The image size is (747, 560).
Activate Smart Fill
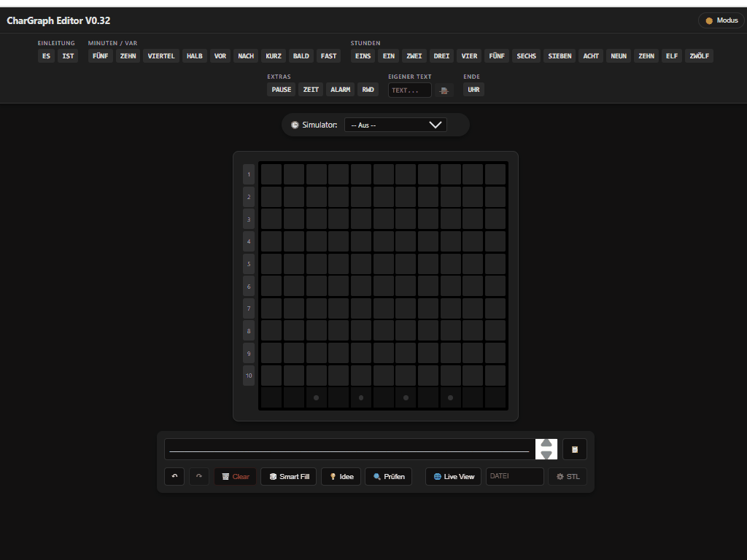(288, 476)
